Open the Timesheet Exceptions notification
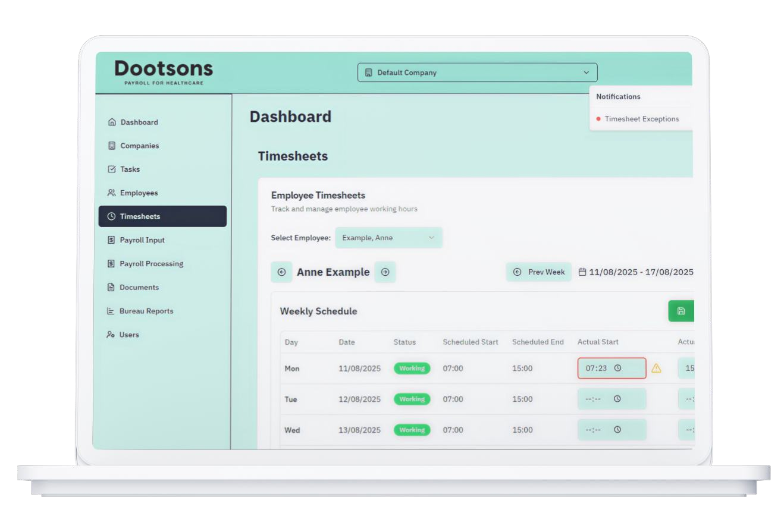Viewport: 784px width, 532px height. [x=641, y=119]
